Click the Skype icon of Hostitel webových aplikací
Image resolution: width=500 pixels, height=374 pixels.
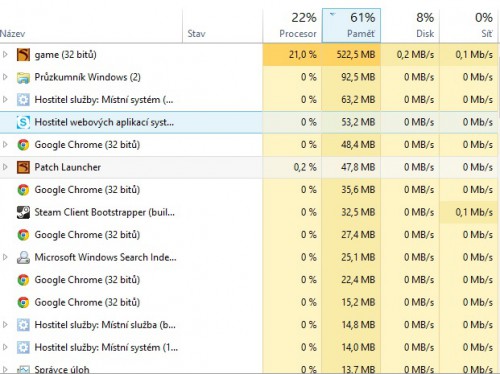tap(23, 122)
